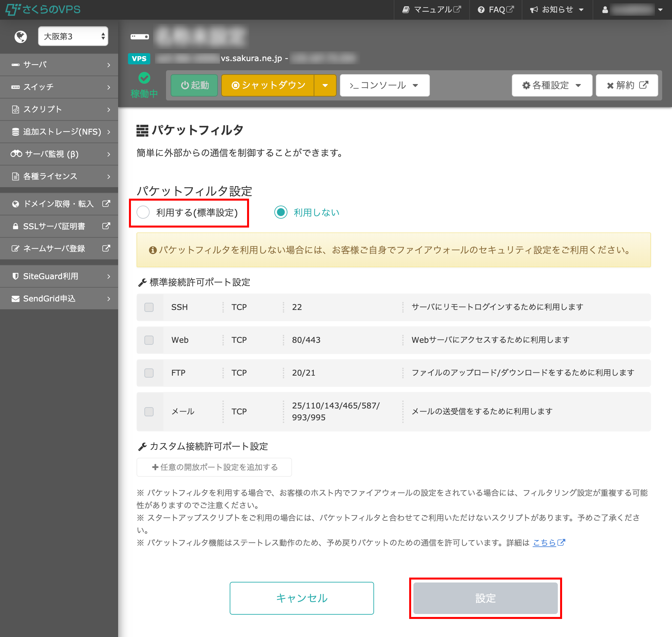The width and height of the screenshot is (672, 637).
Task: Click the green 稼働中 status check icon
Action: [144, 78]
